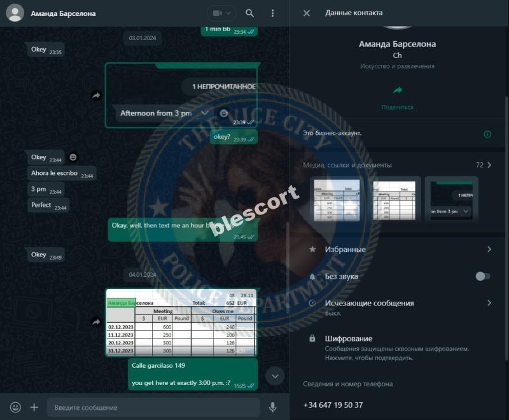
Task: Forward the Afternoon screenshot message via arrow icon
Action: tap(96, 95)
